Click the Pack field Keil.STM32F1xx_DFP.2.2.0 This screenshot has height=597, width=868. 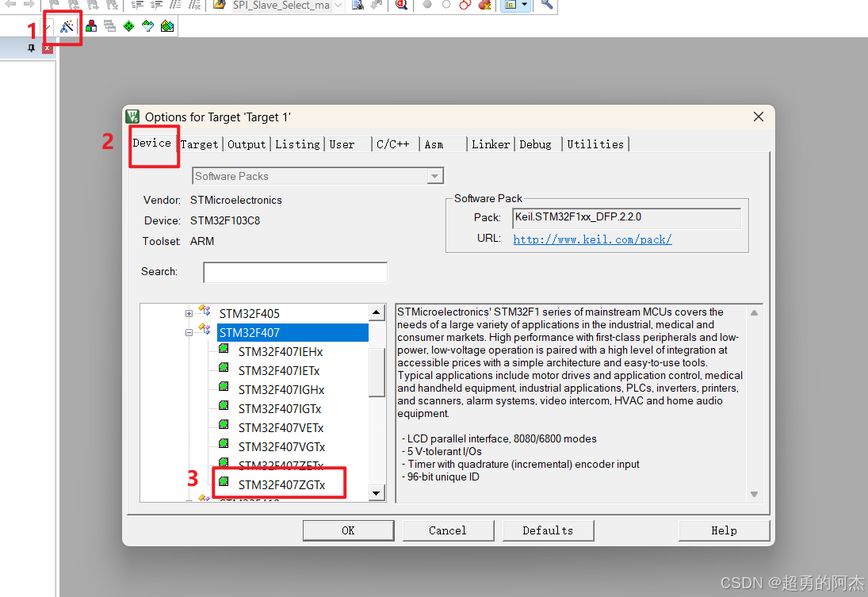(x=627, y=218)
